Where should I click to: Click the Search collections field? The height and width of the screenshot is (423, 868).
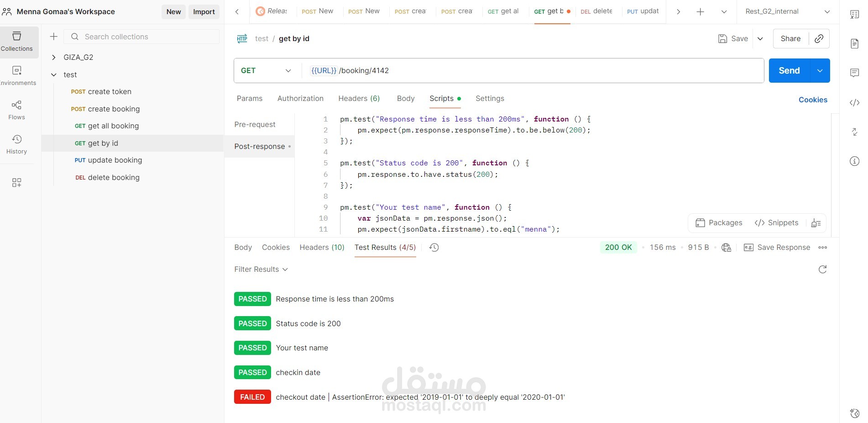pos(141,37)
